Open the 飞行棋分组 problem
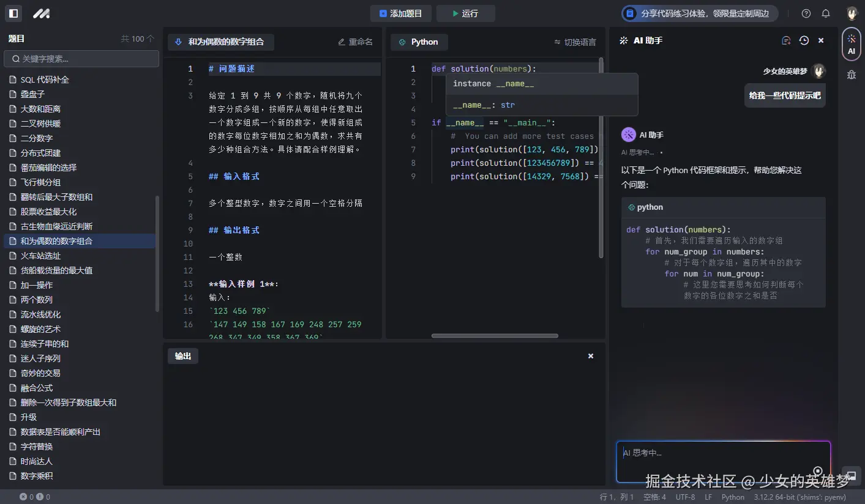This screenshot has width=865, height=504. 80,182
